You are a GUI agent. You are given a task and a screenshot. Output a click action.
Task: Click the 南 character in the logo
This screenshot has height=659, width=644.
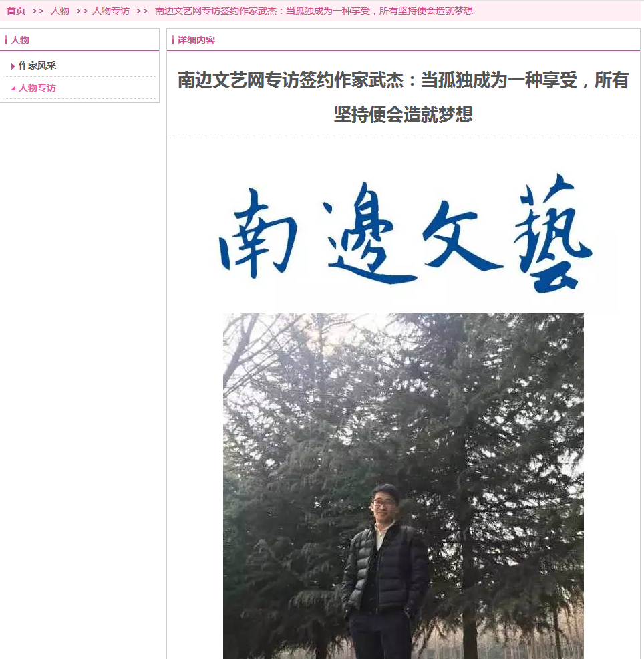pos(258,233)
